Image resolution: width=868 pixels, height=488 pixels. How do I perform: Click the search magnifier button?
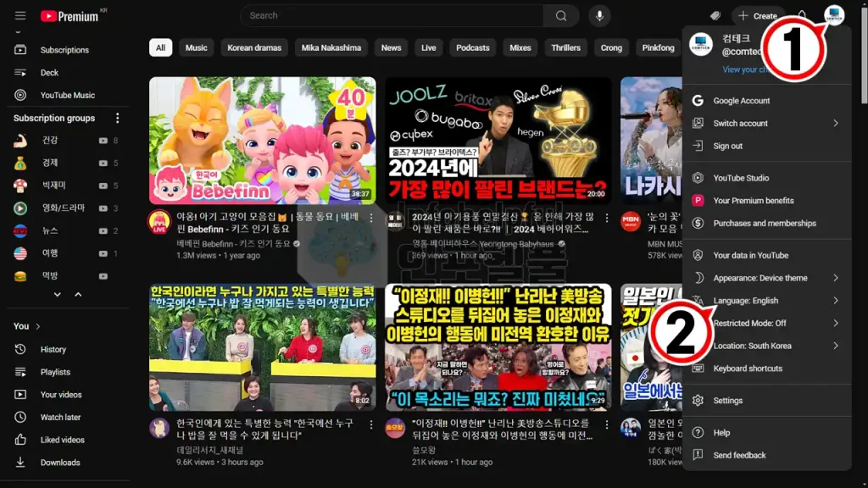pos(561,15)
